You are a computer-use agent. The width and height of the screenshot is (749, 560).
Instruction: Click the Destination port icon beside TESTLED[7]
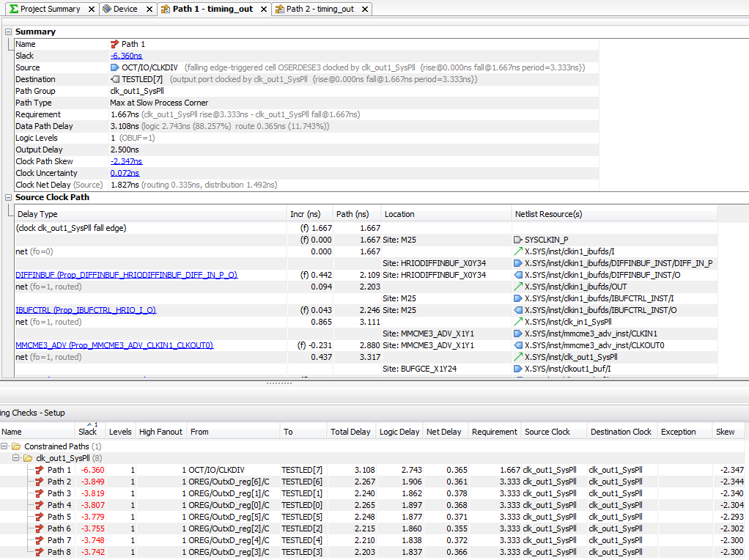115,79
